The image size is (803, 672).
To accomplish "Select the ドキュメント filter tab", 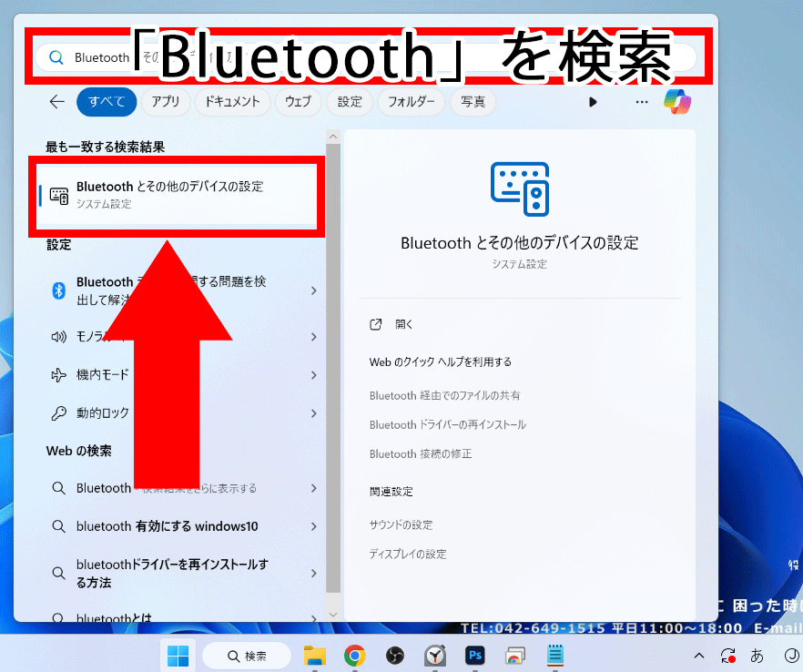I will pos(232,102).
